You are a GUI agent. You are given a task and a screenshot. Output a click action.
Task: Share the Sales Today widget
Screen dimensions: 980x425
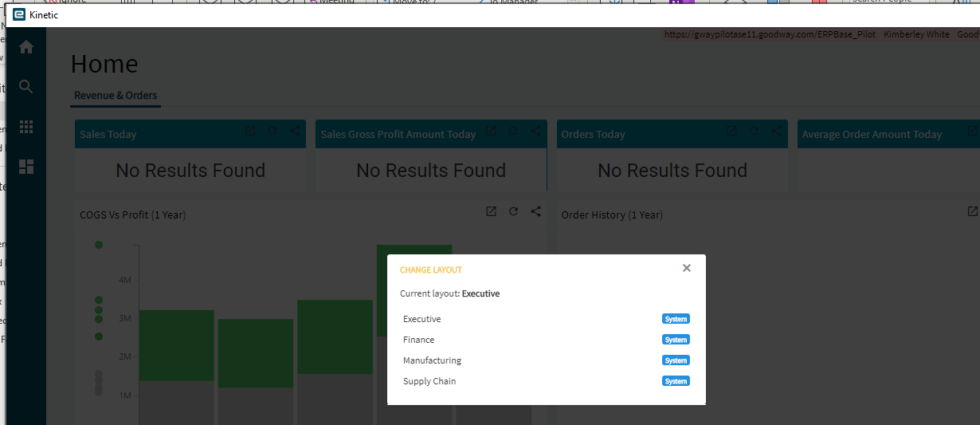(x=295, y=131)
